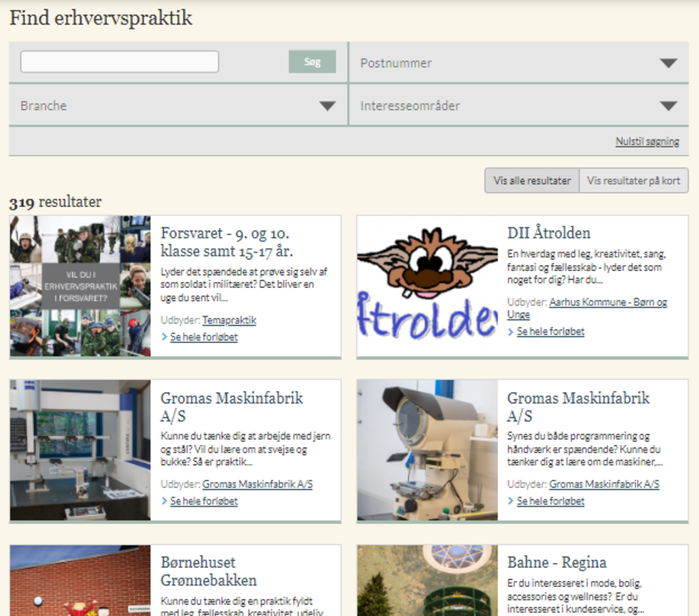Click the Nulstil søgning link
This screenshot has height=616, width=699.
pyautogui.click(x=647, y=141)
